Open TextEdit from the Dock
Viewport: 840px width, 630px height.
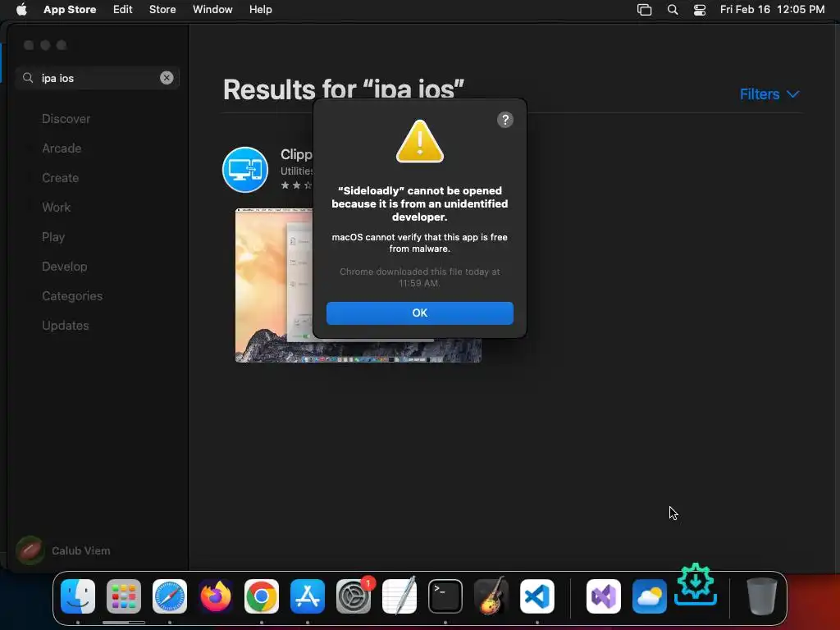399,596
